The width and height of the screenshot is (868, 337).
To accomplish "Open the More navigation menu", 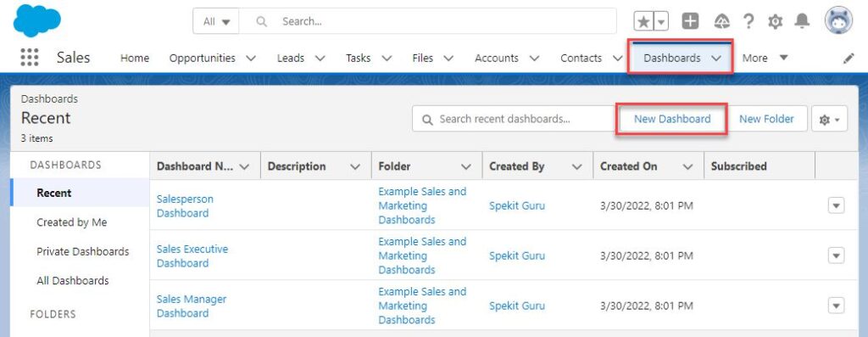I will pyautogui.click(x=765, y=59).
